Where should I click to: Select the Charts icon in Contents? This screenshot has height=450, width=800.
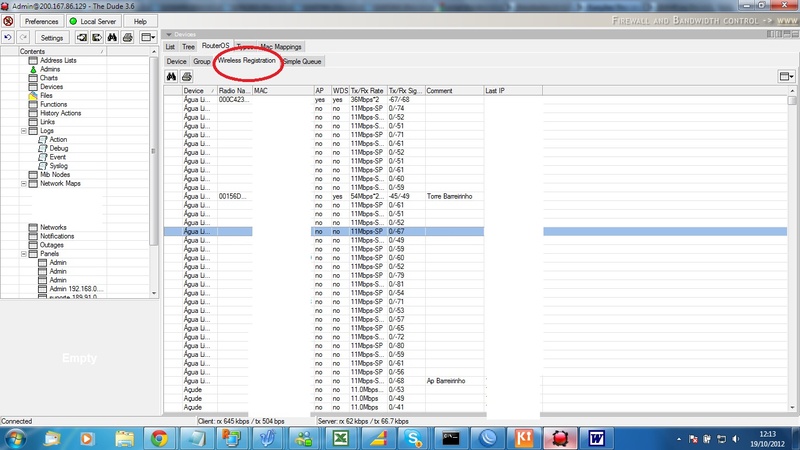point(33,78)
